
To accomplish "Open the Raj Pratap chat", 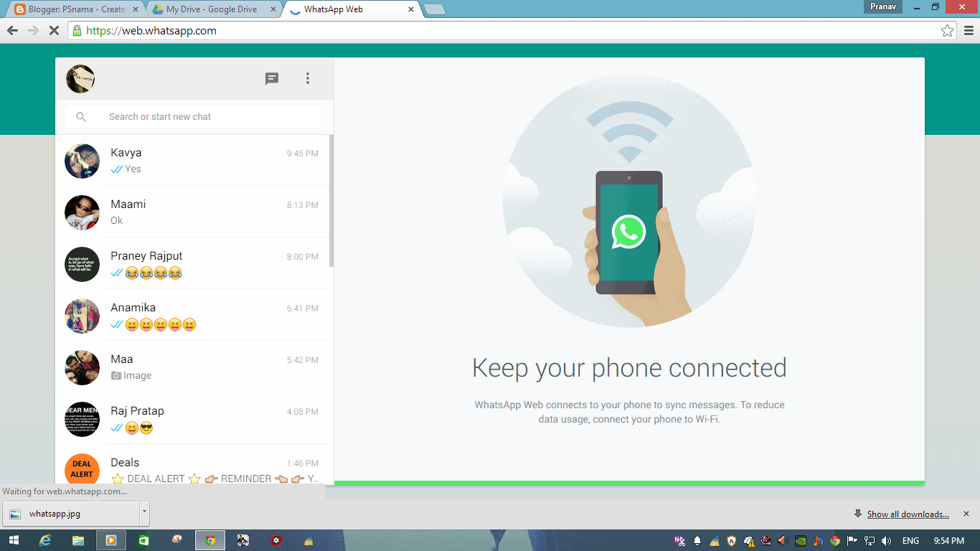I will pyautogui.click(x=192, y=418).
